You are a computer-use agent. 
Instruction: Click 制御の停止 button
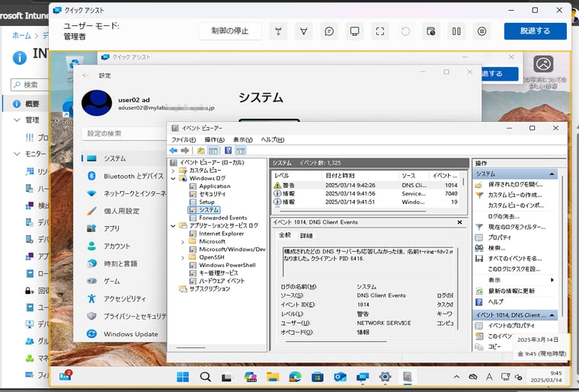[230, 31]
